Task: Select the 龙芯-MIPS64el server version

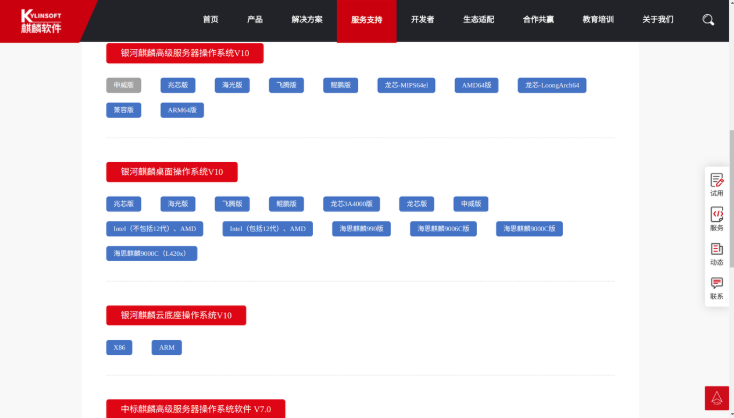Action: tap(407, 86)
